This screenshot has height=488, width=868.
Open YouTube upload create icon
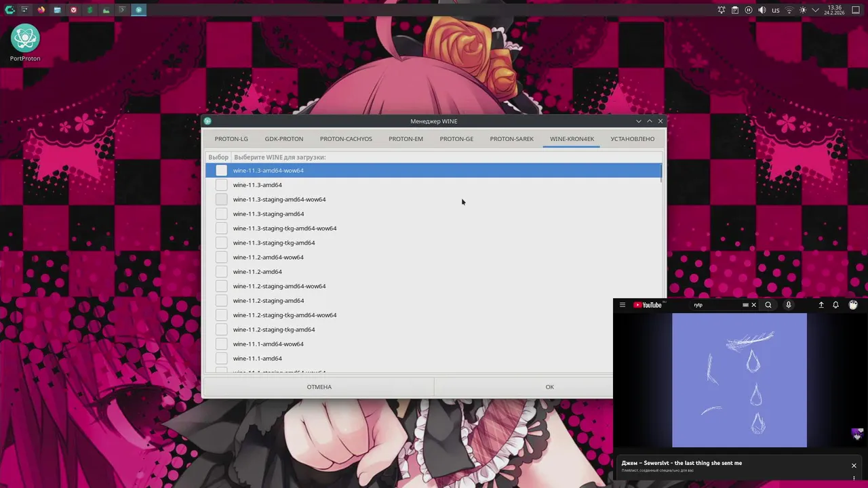(821, 305)
